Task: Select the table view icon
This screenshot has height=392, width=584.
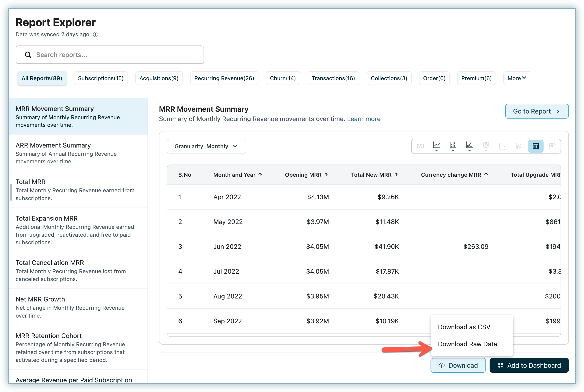Action: point(536,146)
